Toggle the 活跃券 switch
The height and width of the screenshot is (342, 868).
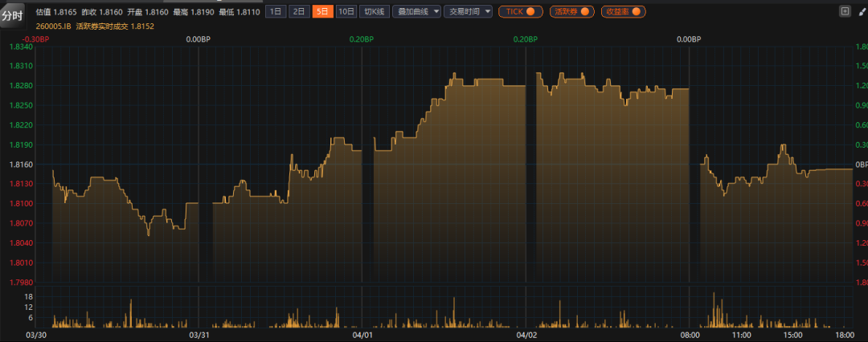pyautogui.click(x=571, y=11)
